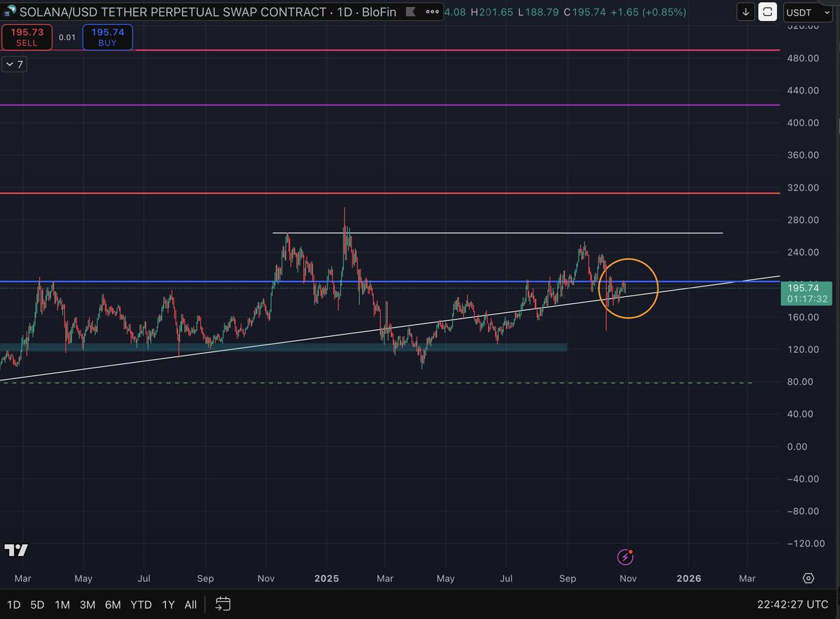Switch to the 1Y range tab
The image size is (840, 619).
(x=167, y=604)
